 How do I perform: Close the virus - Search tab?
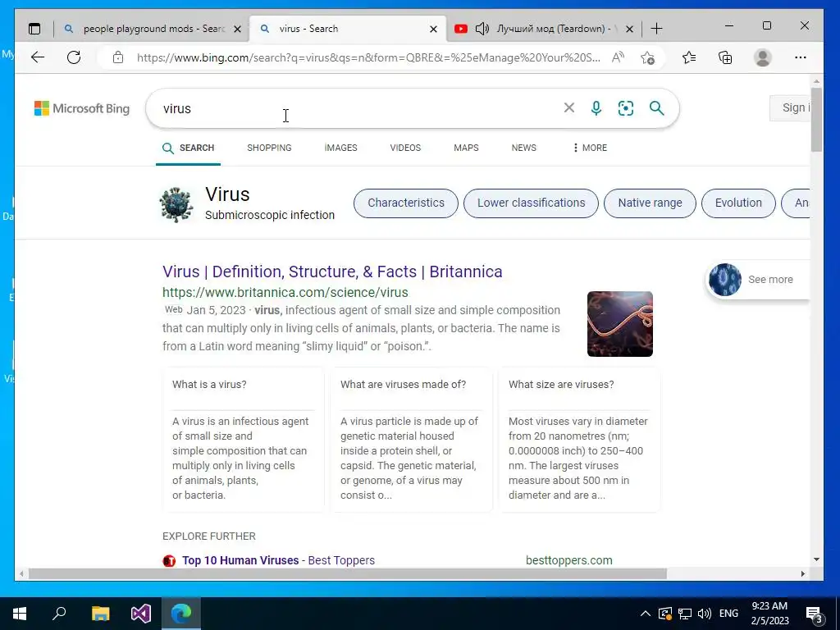click(433, 29)
